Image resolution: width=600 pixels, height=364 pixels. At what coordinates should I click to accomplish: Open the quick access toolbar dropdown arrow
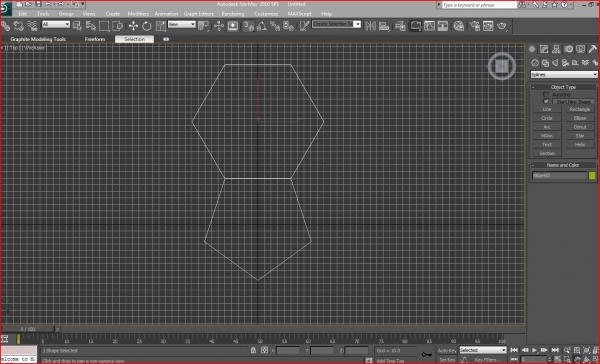click(83, 4)
